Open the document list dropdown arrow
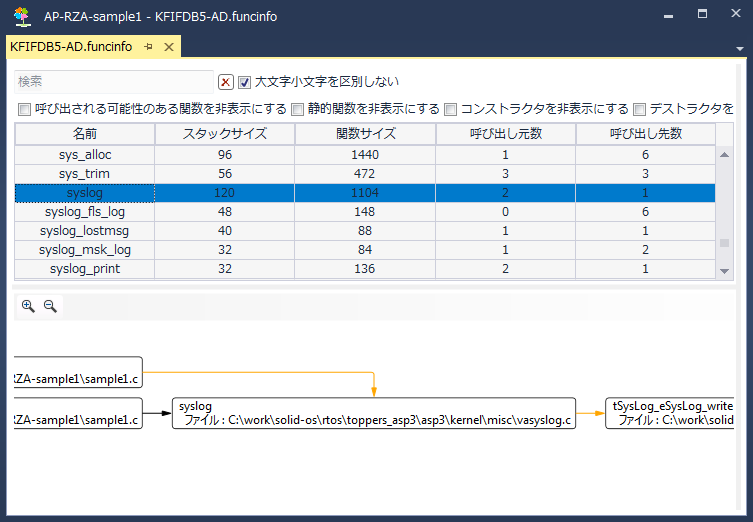 pyautogui.click(x=740, y=48)
